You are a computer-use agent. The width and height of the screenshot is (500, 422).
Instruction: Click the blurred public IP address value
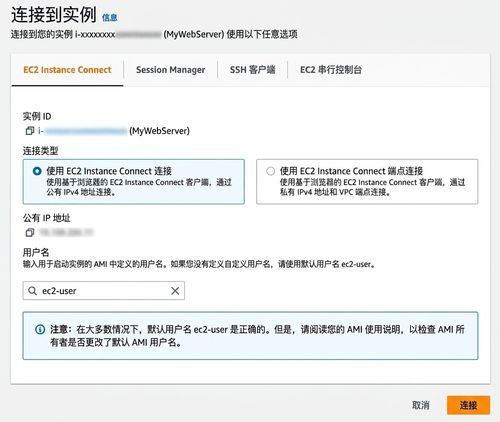pos(66,232)
